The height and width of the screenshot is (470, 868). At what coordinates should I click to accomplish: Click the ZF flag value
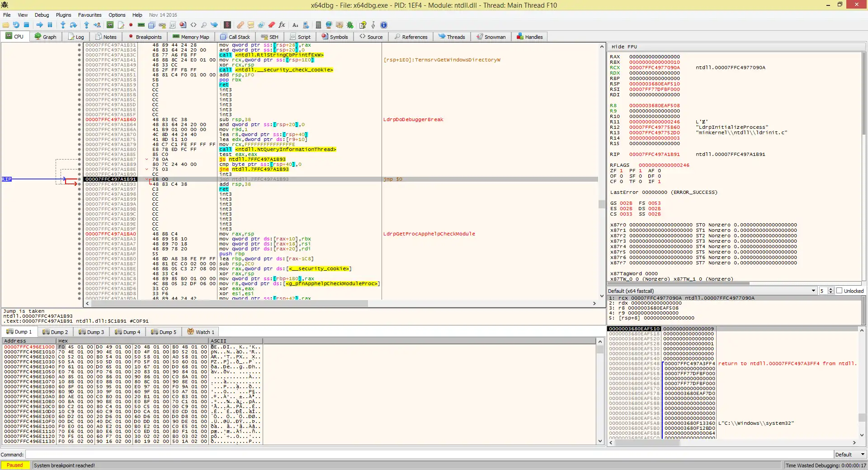[x=621, y=171]
